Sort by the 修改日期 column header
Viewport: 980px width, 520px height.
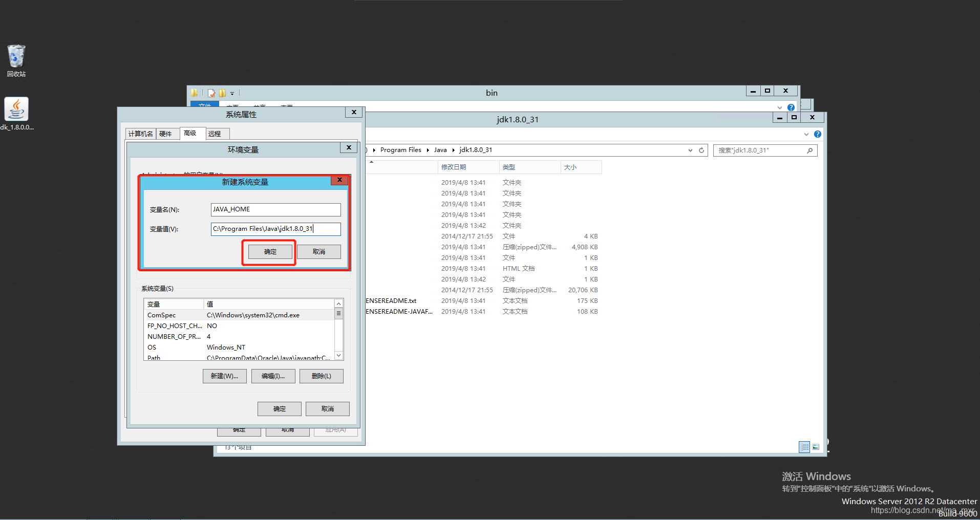tap(468, 167)
